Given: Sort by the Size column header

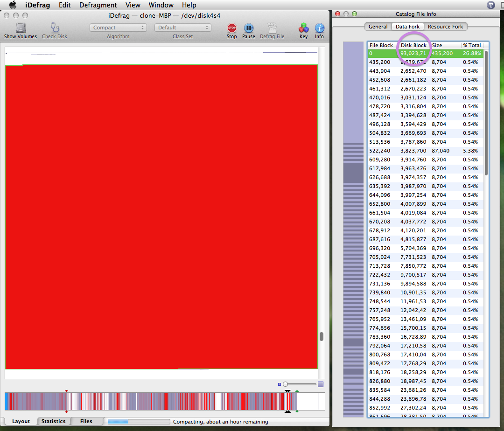Looking at the screenshot, I should click(445, 45).
